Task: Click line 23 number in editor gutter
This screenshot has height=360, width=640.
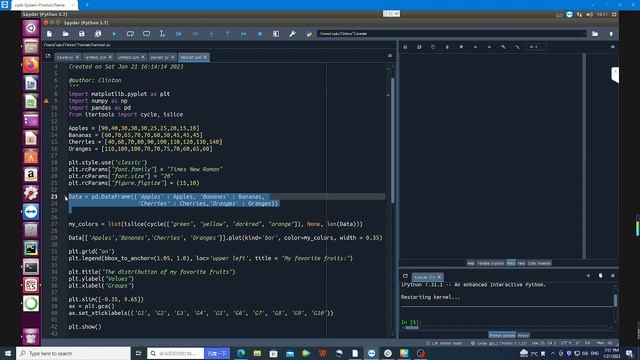Action: point(54,197)
